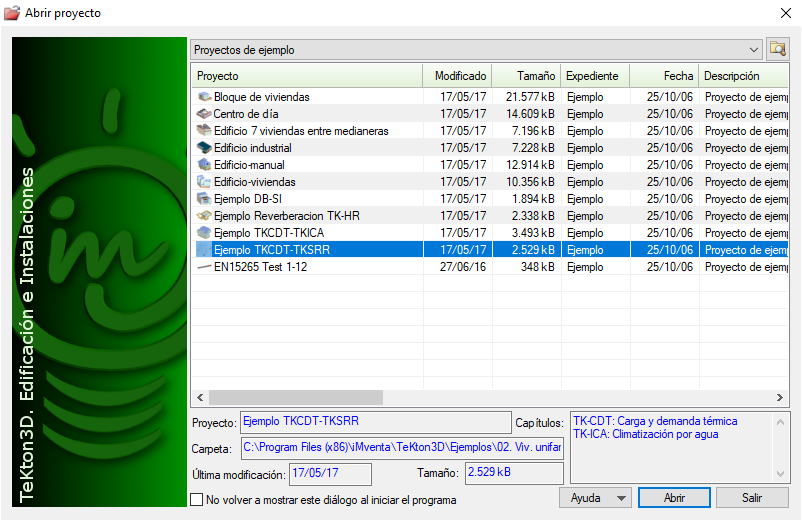Select 'Ejemplo TKCDT-TKSRR' project name
Image resolution: width=802 pixels, height=521 pixels.
click(x=272, y=250)
